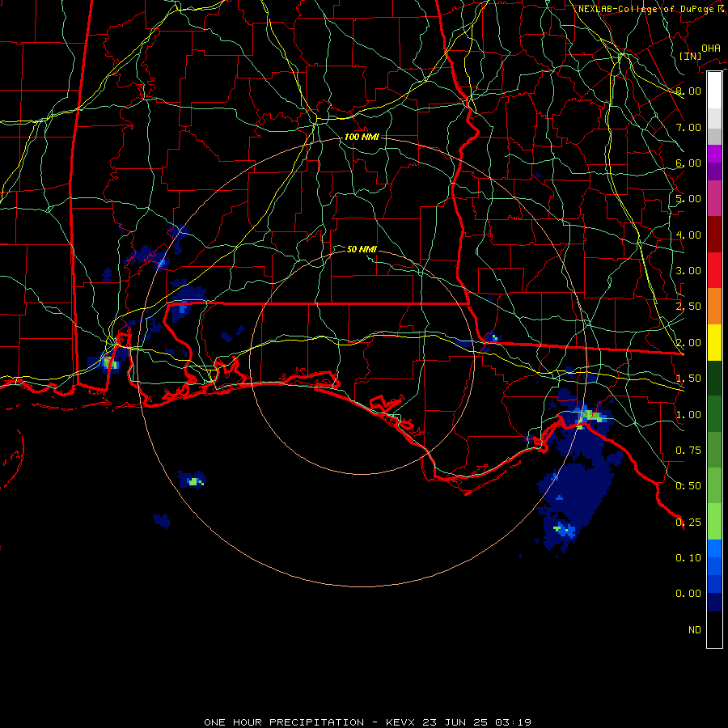Click the 100 NMI range ring label

(362, 137)
